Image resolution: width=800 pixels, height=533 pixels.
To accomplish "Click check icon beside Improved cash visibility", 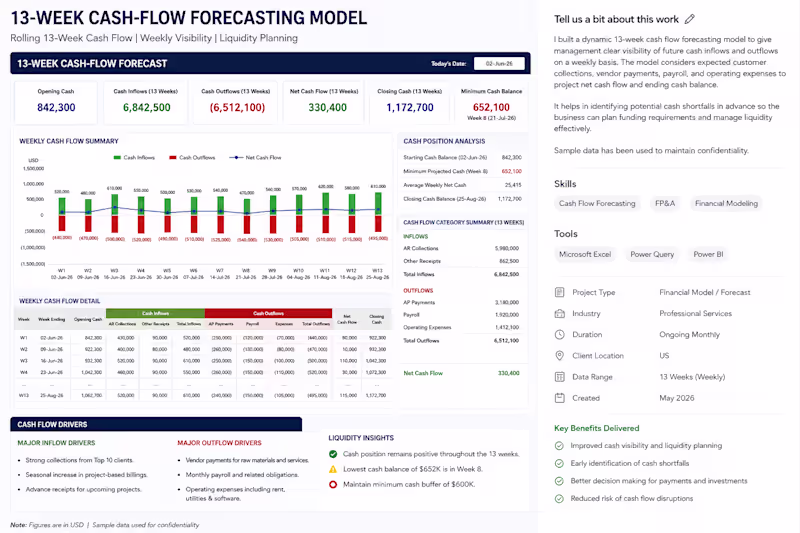I will coord(559,446).
